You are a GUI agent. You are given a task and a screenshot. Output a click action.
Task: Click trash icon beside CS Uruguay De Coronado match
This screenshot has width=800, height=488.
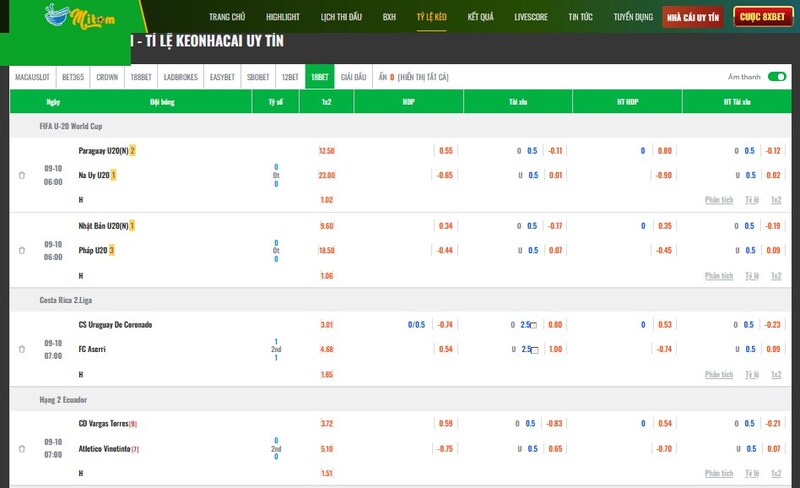point(22,349)
